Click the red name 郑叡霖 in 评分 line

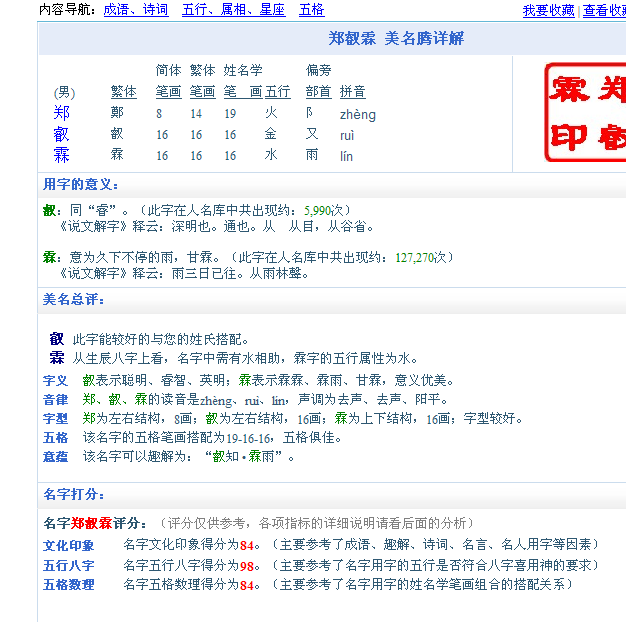[91, 523]
